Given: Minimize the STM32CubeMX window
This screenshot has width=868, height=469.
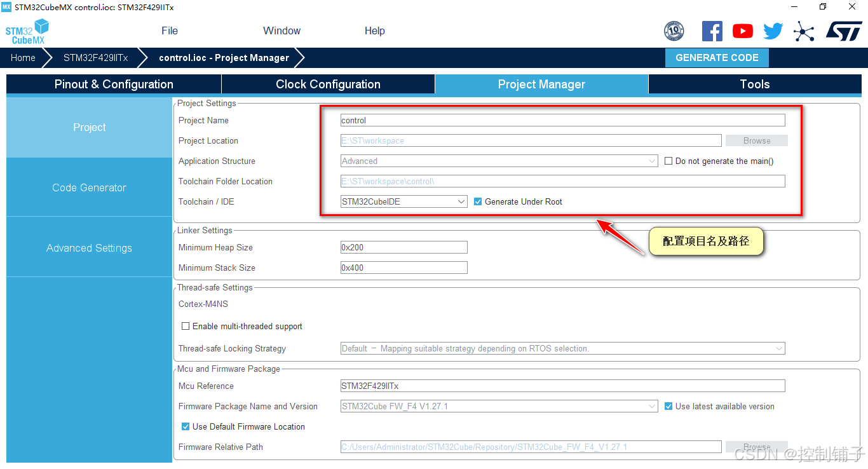Looking at the screenshot, I should pyautogui.click(x=794, y=7).
